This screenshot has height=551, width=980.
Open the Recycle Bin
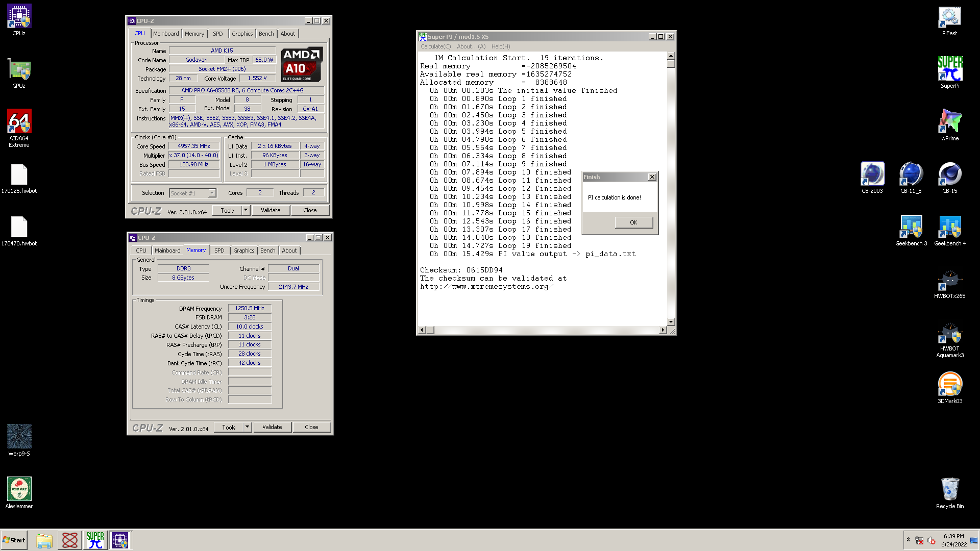click(950, 493)
